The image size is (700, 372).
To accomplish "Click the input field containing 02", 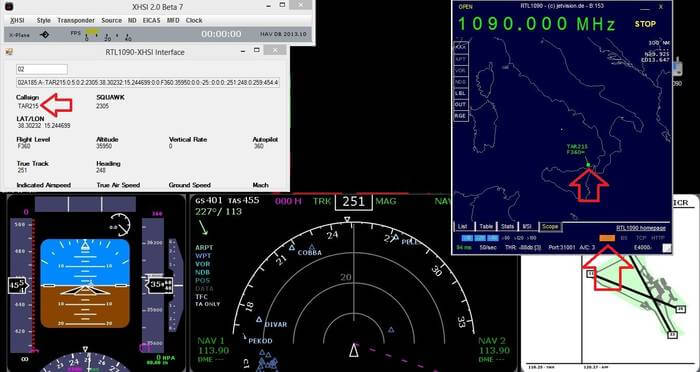I will (42, 69).
